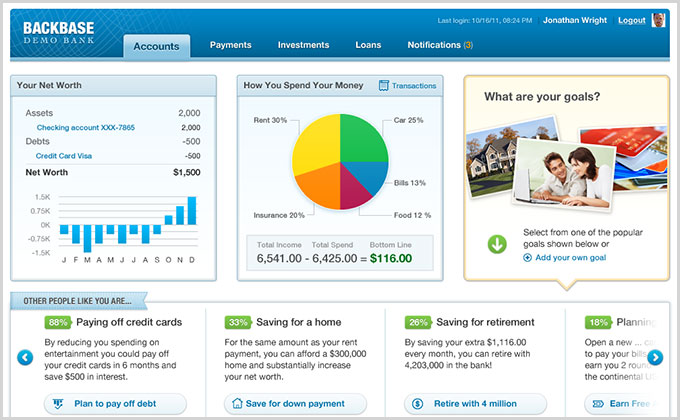Viewport: 680px width, 420px height.
Task: Go to next suggestions with right arrow
Action: [x=655, y=358]
